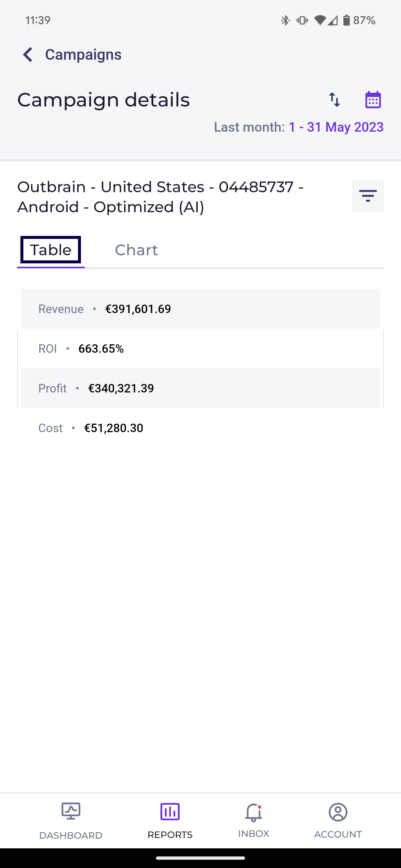Open Reports in bottom navigation
This screenshot has height=868, width=401.
pos(170,821)
